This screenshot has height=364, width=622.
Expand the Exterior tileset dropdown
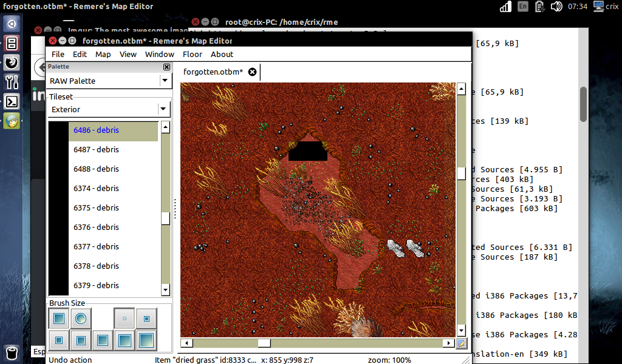163,109
